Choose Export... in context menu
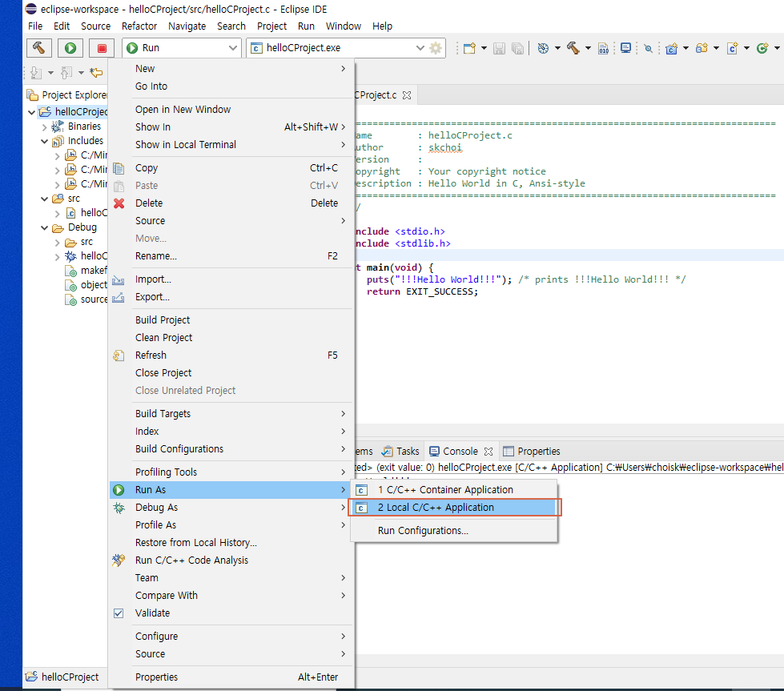The height and width of the screenshot is (691, 784). (231, 297)
